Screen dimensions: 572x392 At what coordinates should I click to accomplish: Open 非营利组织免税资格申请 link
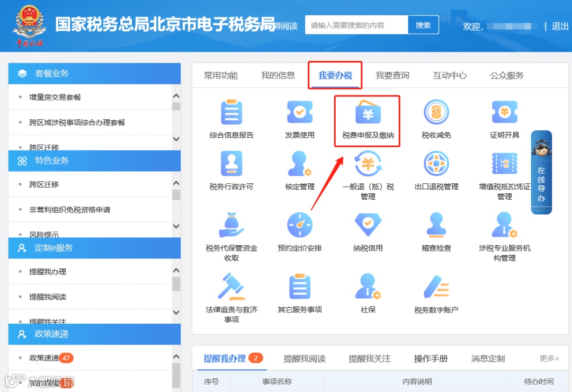click(70, 209)
